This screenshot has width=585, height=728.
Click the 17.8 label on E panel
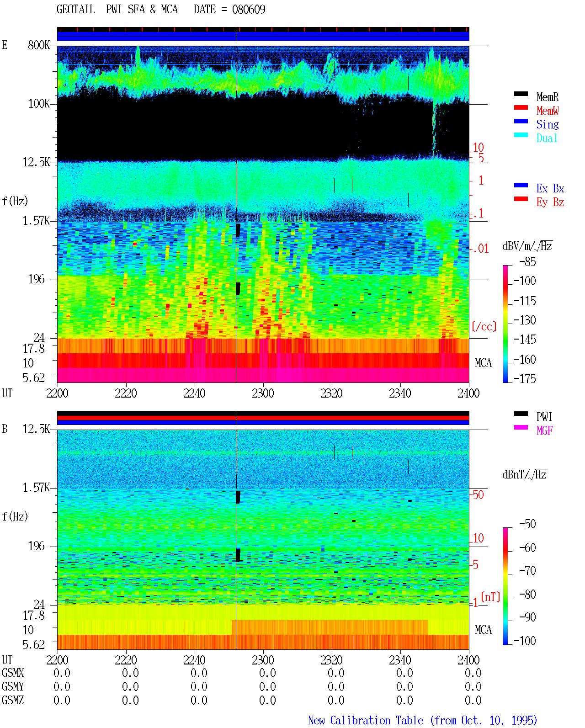34,349
